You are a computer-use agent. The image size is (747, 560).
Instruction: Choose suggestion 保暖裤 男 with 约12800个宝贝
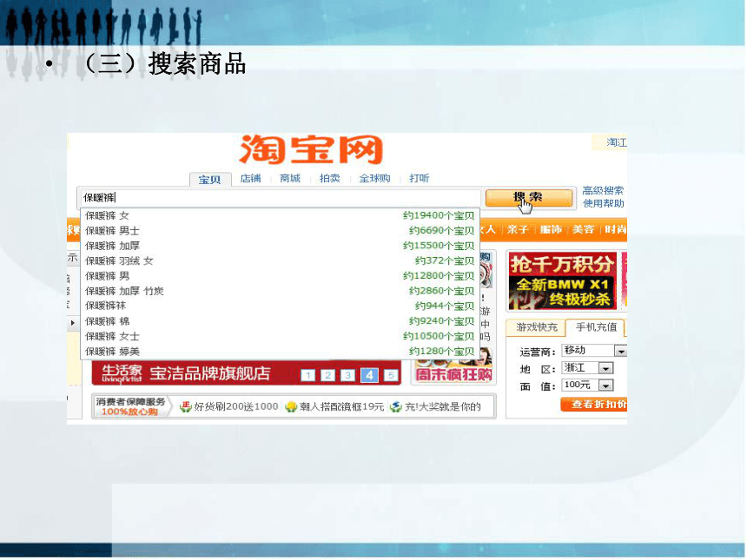pos(280,277)
